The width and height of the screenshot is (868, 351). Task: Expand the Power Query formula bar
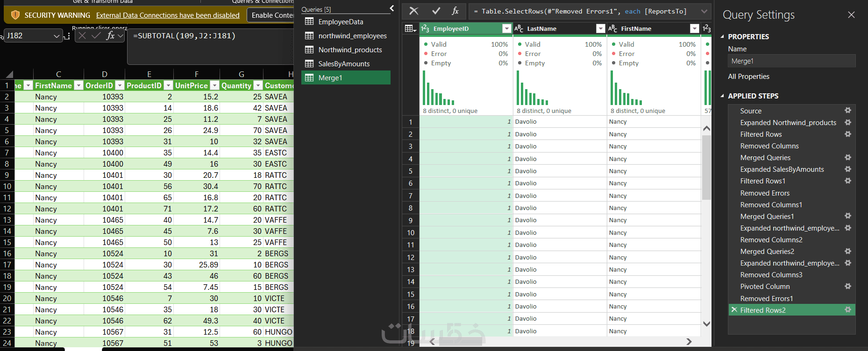pyautogui.click(x=704, y=11)
